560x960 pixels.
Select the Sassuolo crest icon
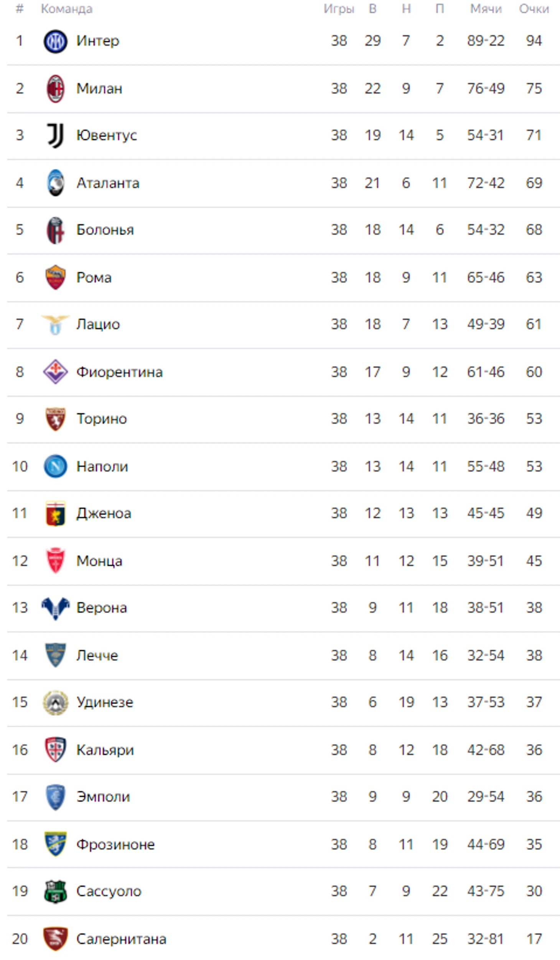click(x=55, y=891)
